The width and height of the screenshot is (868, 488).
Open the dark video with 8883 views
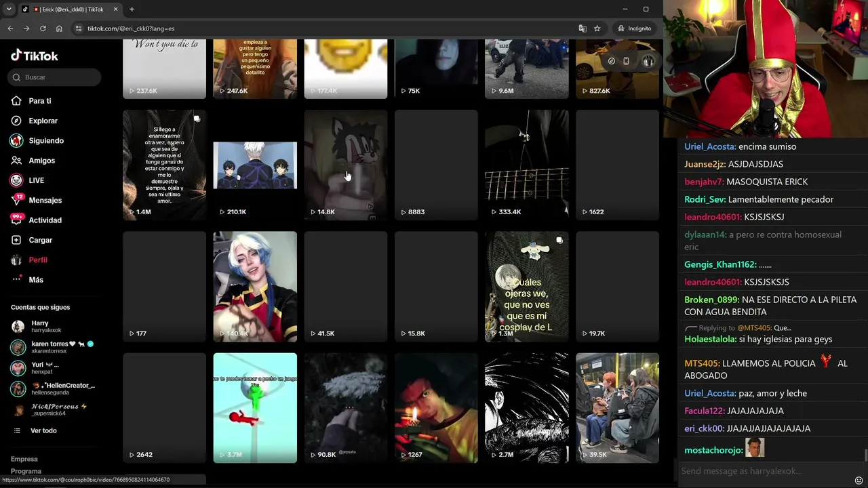[436, 165]
